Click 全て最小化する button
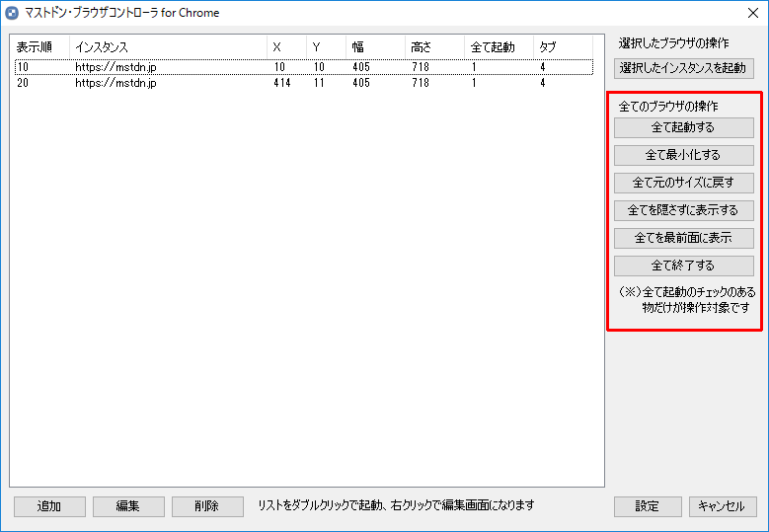The image size is (769, 532). click(x=684, y=155)
